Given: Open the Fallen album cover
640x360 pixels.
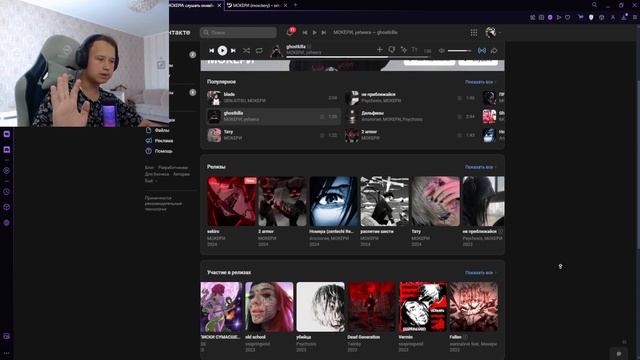Looking at the screenshot, I should pos(473,307).
